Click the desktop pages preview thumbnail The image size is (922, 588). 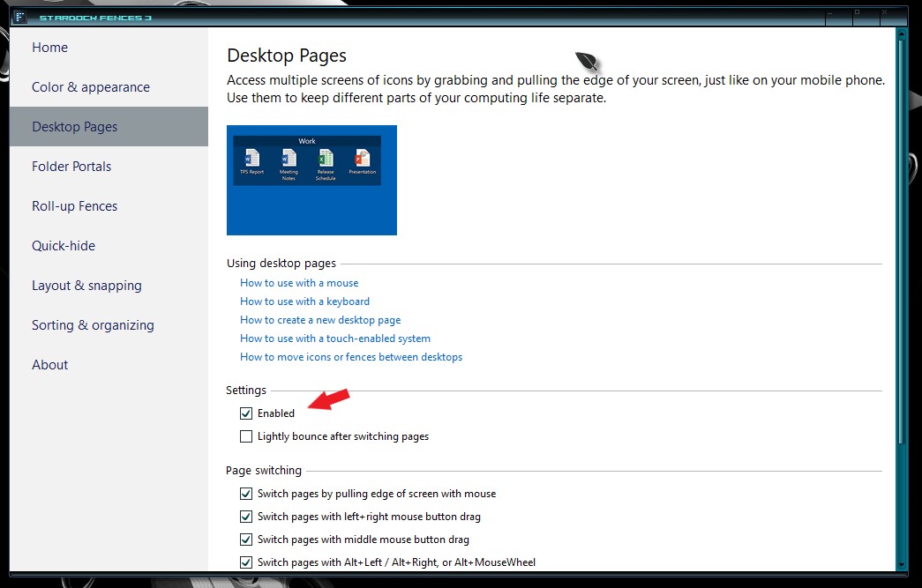pos(311,180)
